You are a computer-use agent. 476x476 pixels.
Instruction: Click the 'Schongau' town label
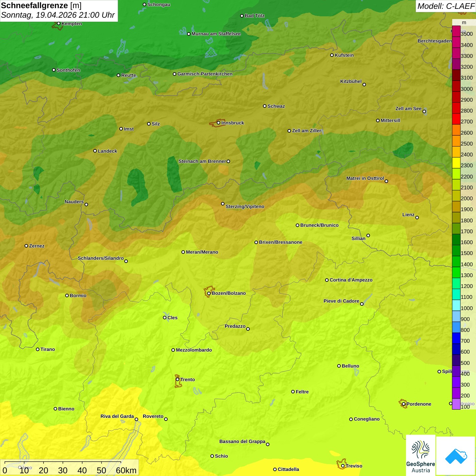coord(159,4)
